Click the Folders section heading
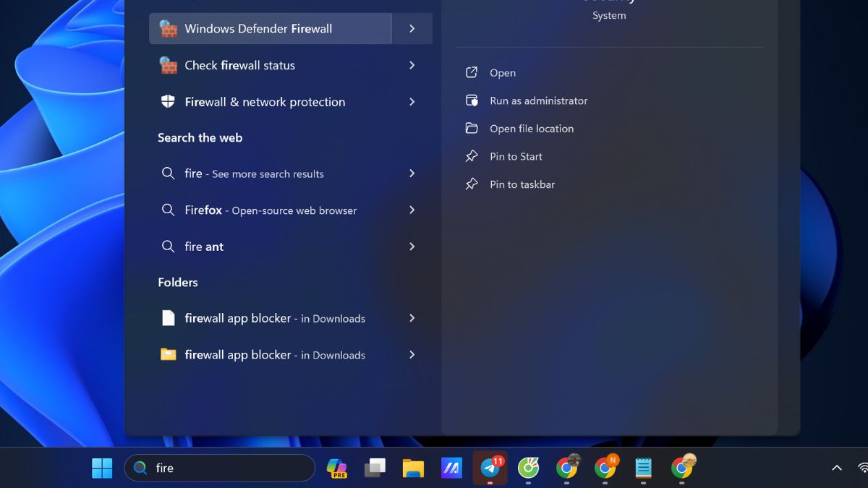The height and width of the screenshot is (488, 868). coord(178,282)
